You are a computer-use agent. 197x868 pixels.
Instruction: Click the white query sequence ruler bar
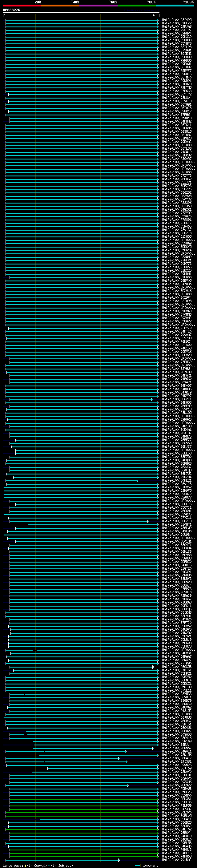click(x=81, y=13)
